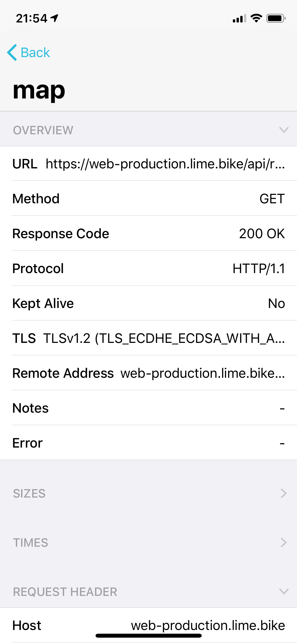Viewport: 297px width, 644px height.
Task: Tap the Host header row
Action: (x=148, y=625)
